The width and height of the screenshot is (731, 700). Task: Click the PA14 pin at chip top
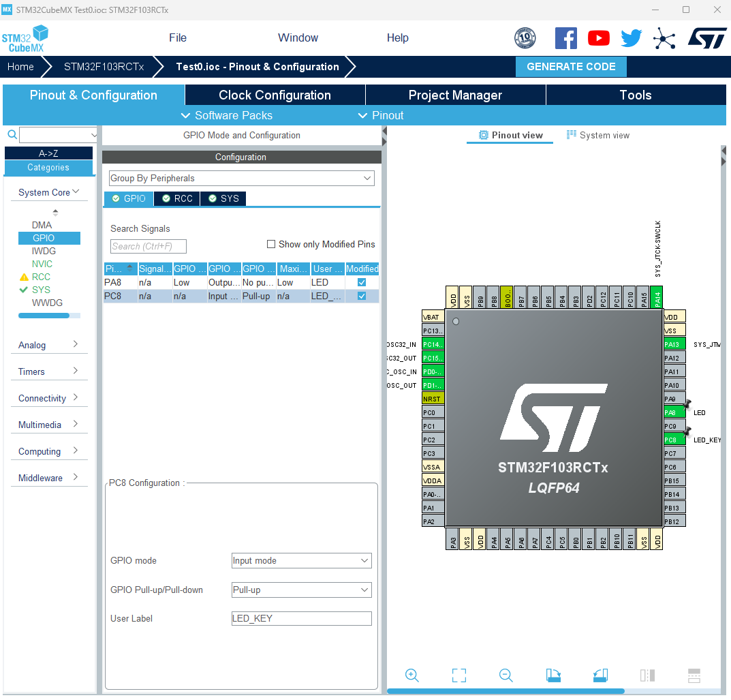coord(657,297)
